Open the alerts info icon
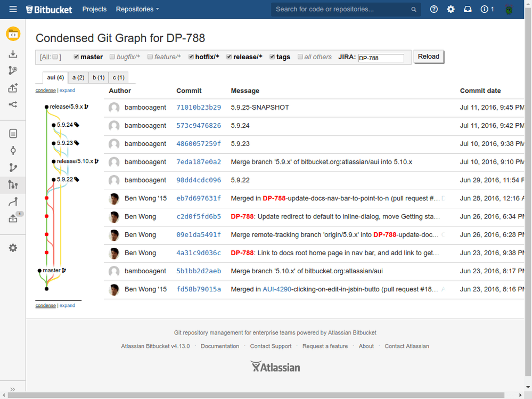This screenshot has width=532, height=399. point(487,9)
